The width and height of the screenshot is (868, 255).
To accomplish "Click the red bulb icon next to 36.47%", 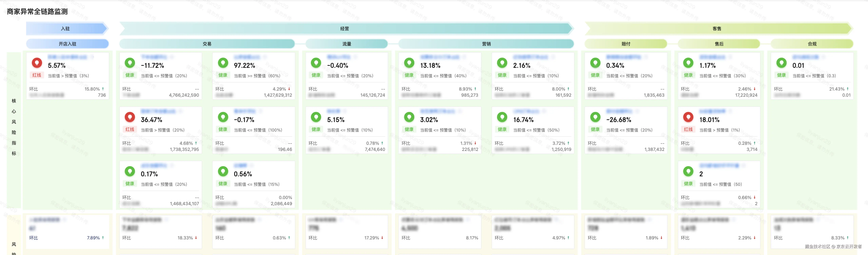I will pyautogui.click(x=130, y=117).
